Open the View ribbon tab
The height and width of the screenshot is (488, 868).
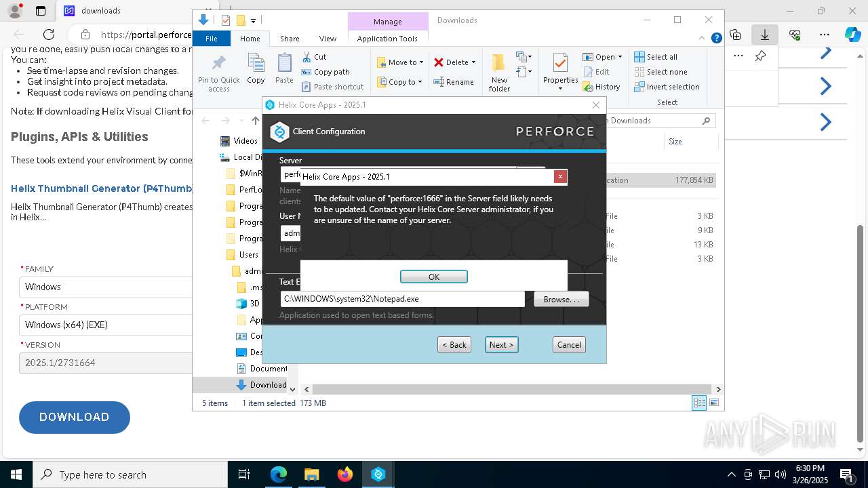coord(328,39)
